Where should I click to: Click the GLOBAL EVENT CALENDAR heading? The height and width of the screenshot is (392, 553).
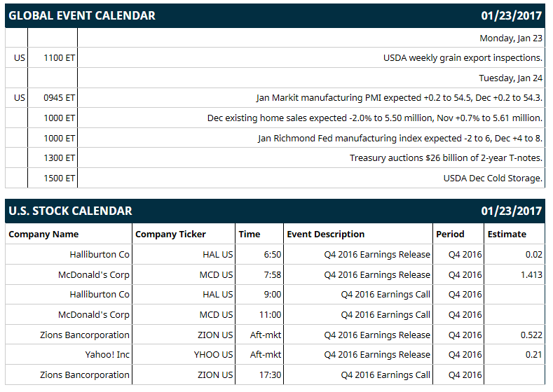[82, 15]
